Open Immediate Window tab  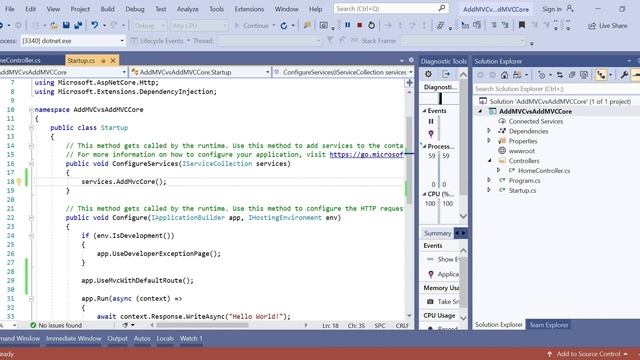click(x=73, y=338)
